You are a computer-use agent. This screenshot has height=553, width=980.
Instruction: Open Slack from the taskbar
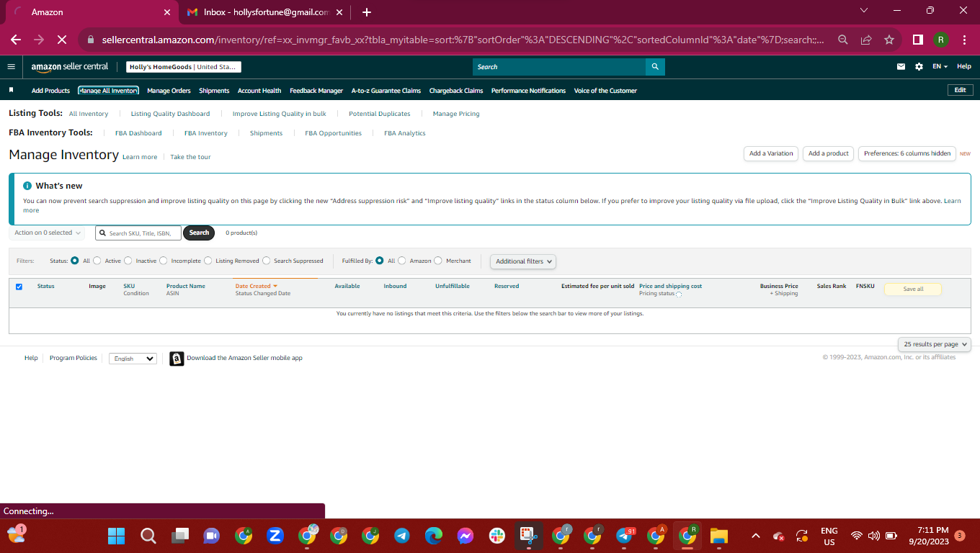(x=497, y=536)
